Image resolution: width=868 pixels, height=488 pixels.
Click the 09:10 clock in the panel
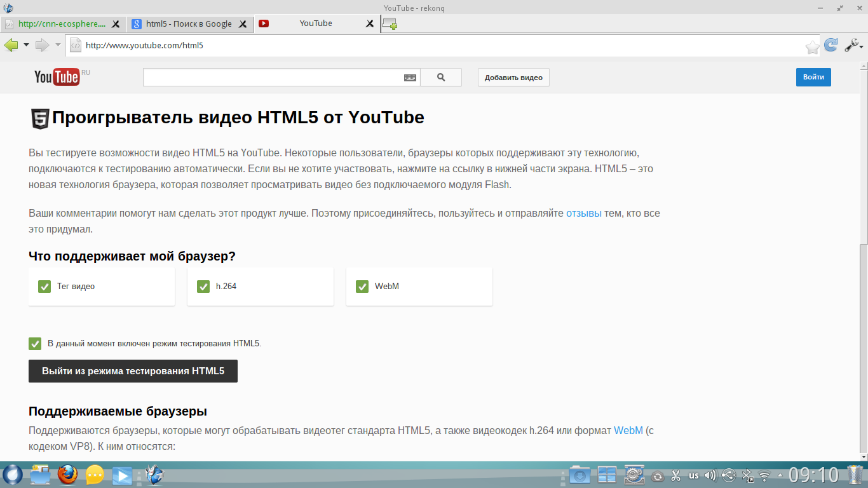coord(814,475)
